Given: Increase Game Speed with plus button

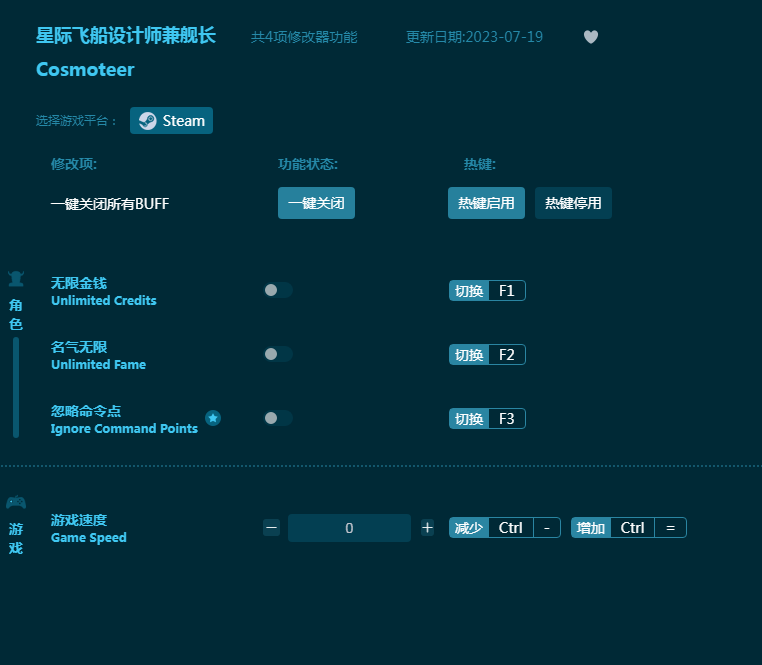Looking at the screenshot, I should pos(427,527).
